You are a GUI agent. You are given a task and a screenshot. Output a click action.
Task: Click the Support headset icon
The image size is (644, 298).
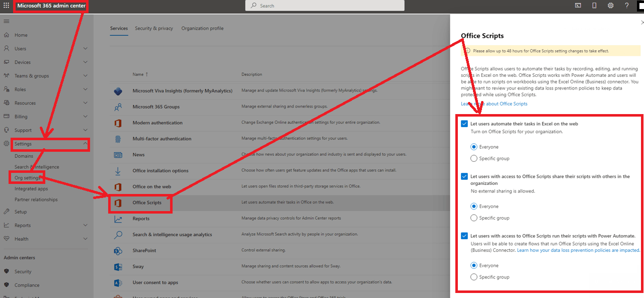pyautogui.click(x=7, y=130)
